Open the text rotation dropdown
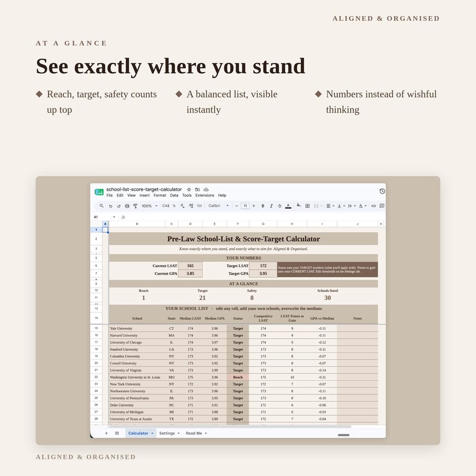Screen dimensions: 476x476 click(x=363, y=206)
